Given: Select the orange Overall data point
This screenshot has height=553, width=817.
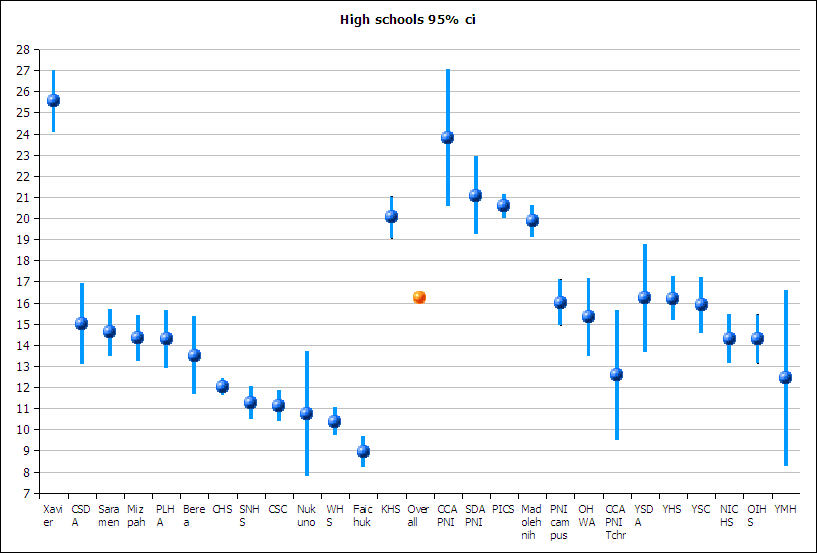Looking at the screenshot, I should pos(419,298).
